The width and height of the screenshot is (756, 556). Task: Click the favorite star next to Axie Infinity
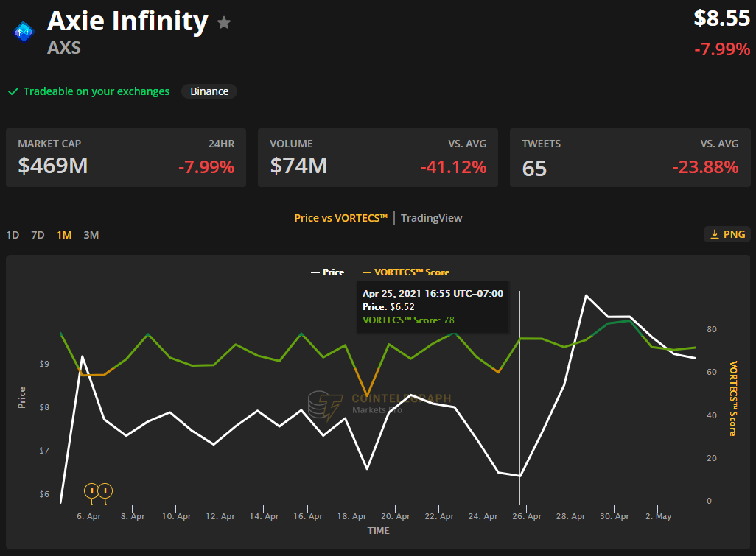(x=224, y=23)
